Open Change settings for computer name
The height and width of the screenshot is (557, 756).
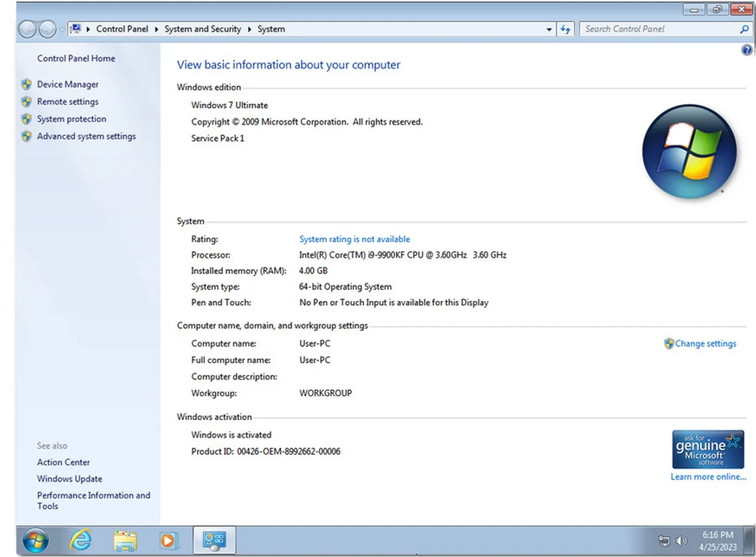705,343
